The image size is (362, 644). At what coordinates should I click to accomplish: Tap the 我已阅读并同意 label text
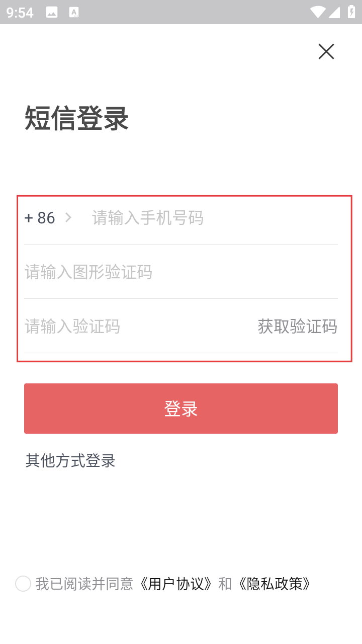(84, 584)
